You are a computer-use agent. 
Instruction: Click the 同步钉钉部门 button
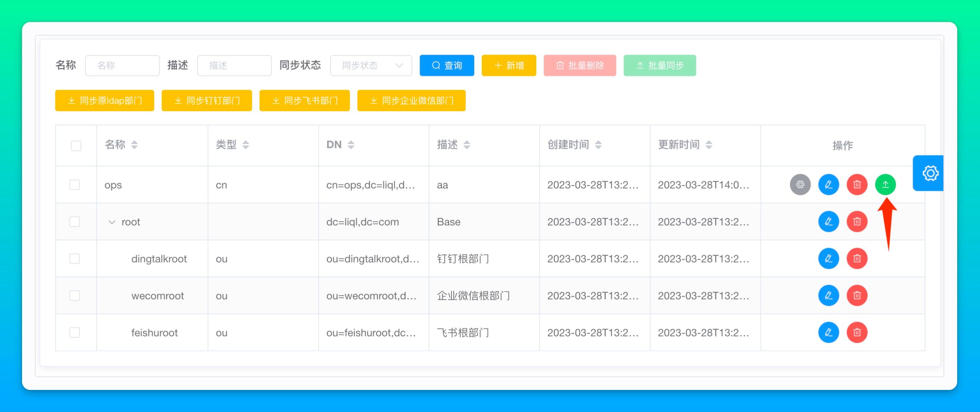[x=207, y=101]
